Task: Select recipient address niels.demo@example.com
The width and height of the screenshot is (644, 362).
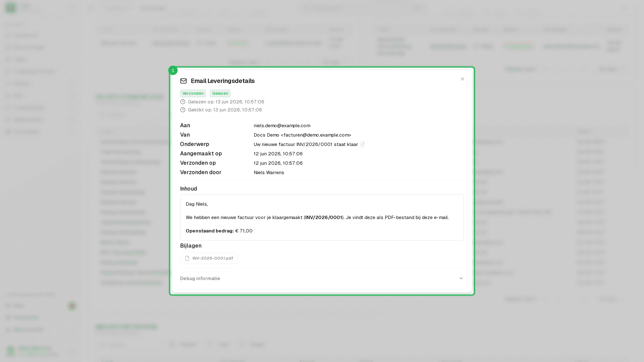Action: (x=282, y=126)
